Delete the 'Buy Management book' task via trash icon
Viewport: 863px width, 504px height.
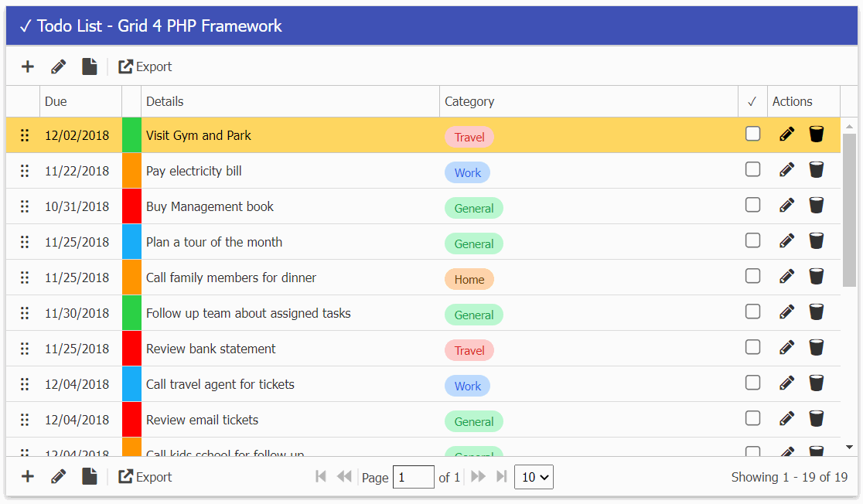pos(816,206)
